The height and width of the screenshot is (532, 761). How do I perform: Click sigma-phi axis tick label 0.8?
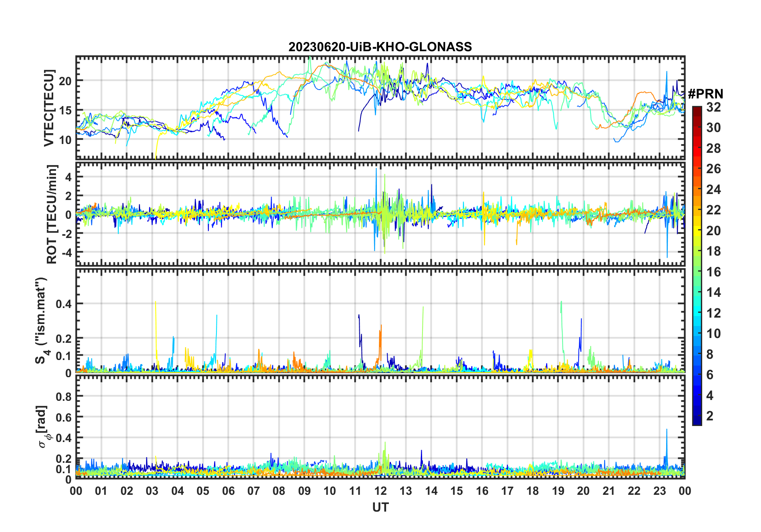[64, 396]
